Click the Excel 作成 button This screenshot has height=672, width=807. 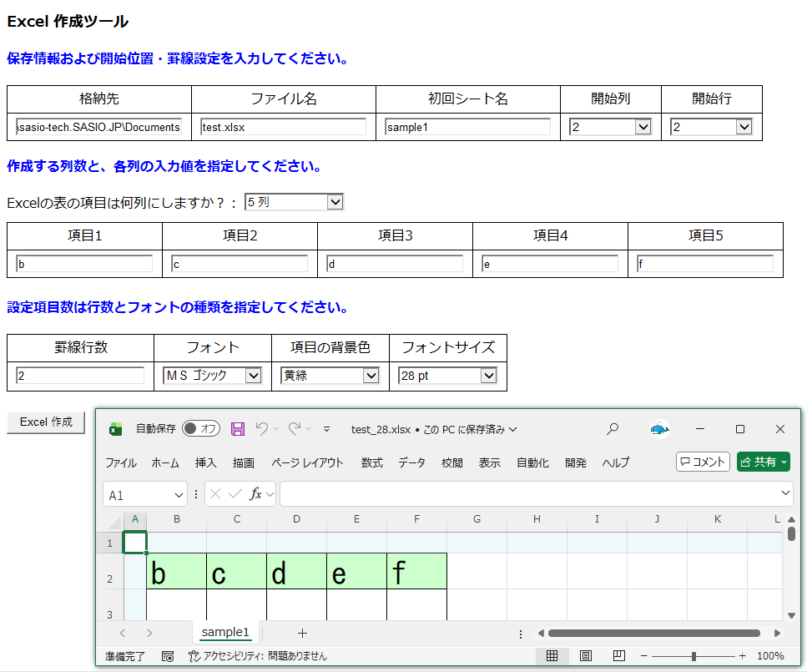pyautogui.click(x=46, y=422)
